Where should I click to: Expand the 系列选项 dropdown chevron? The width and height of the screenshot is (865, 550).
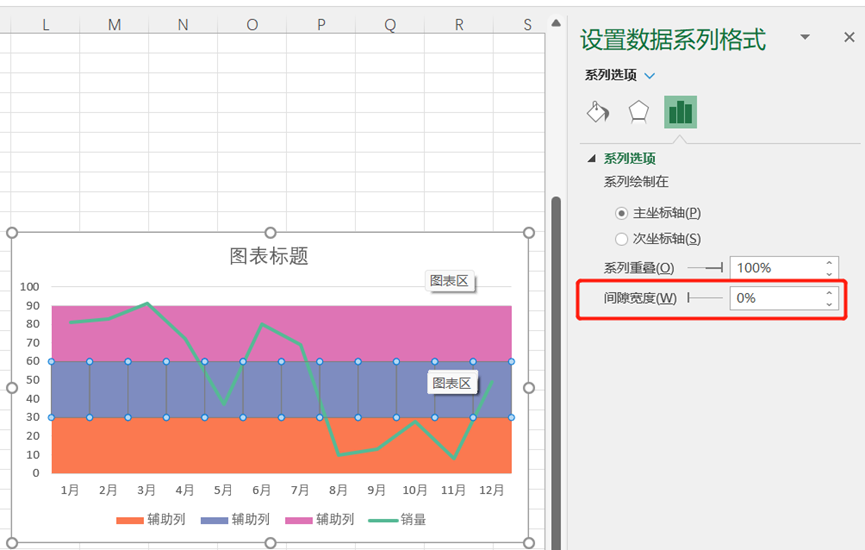tap(650, 76)
